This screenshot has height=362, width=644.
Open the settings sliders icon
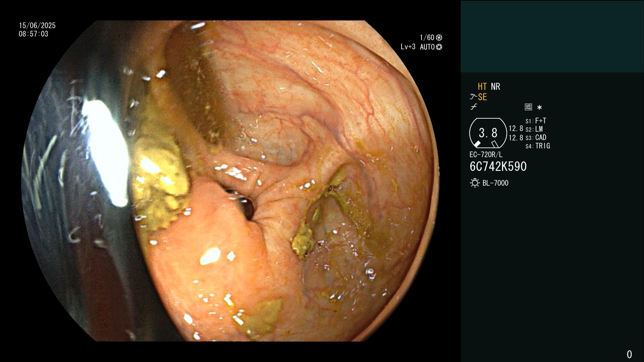point(528,107)
